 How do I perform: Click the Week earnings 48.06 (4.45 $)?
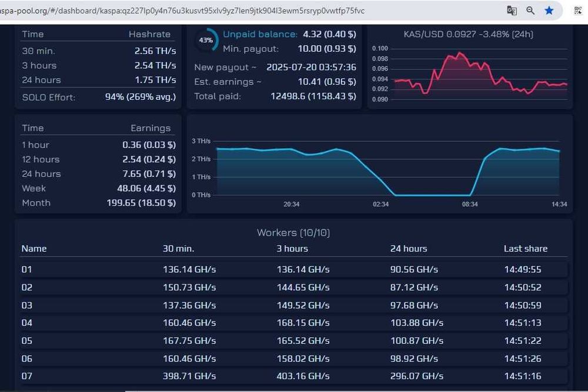(146, 189)
